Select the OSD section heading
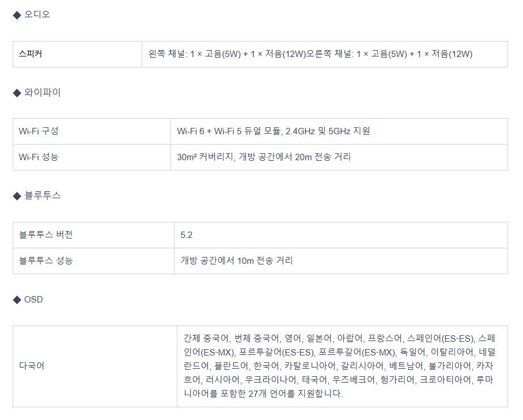 [x=33, y=300]
